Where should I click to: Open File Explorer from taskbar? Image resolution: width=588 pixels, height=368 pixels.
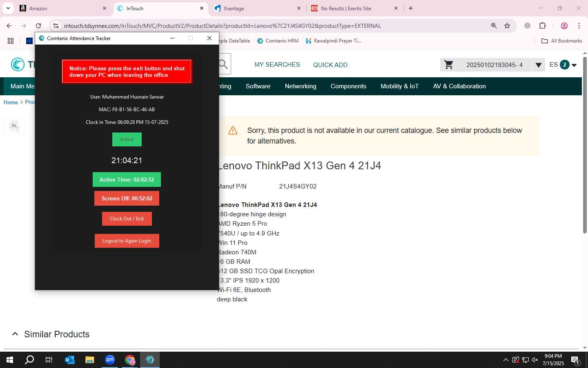[90, 360]
